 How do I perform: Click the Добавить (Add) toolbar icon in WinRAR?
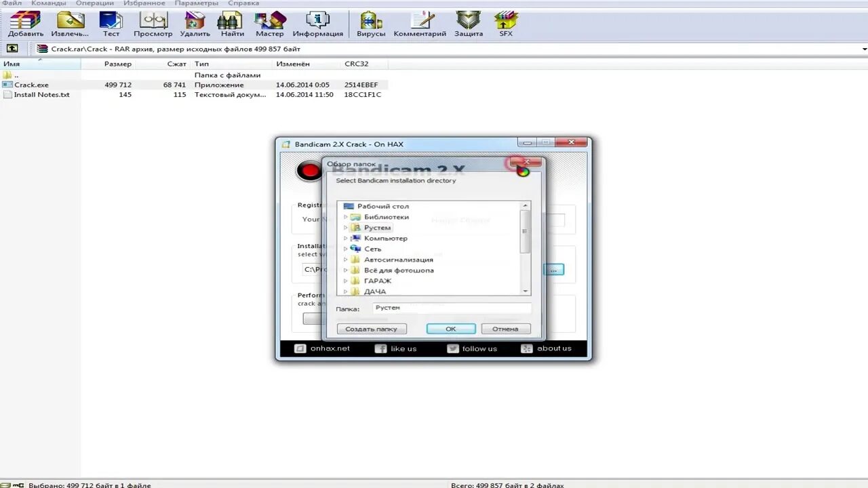point(26,24)
